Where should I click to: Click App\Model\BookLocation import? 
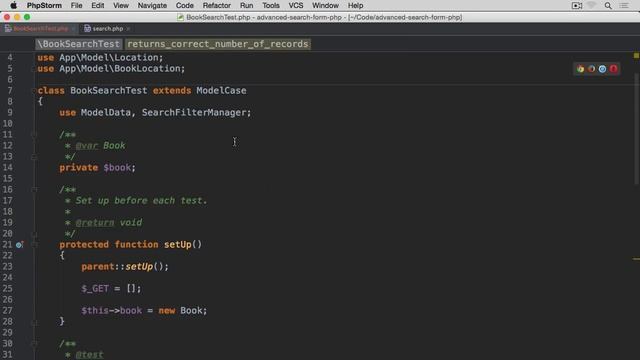119,69
